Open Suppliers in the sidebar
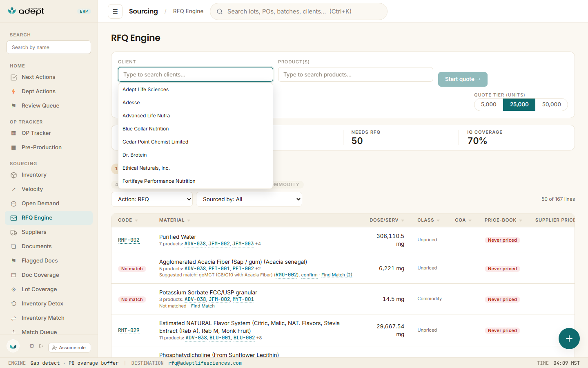Screen dimensions: 588x368 [x=49, y=232]
